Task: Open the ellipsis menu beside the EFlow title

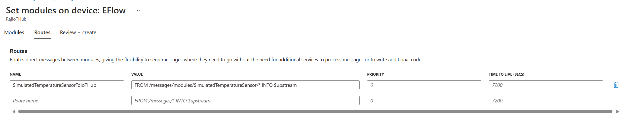Action: click(138, 10)
